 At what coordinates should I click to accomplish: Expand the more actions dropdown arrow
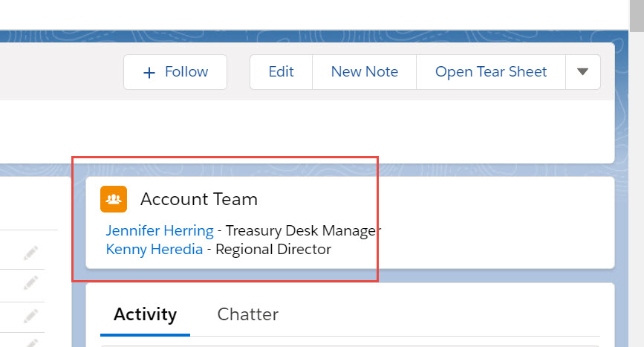click(x=582, y=72)
